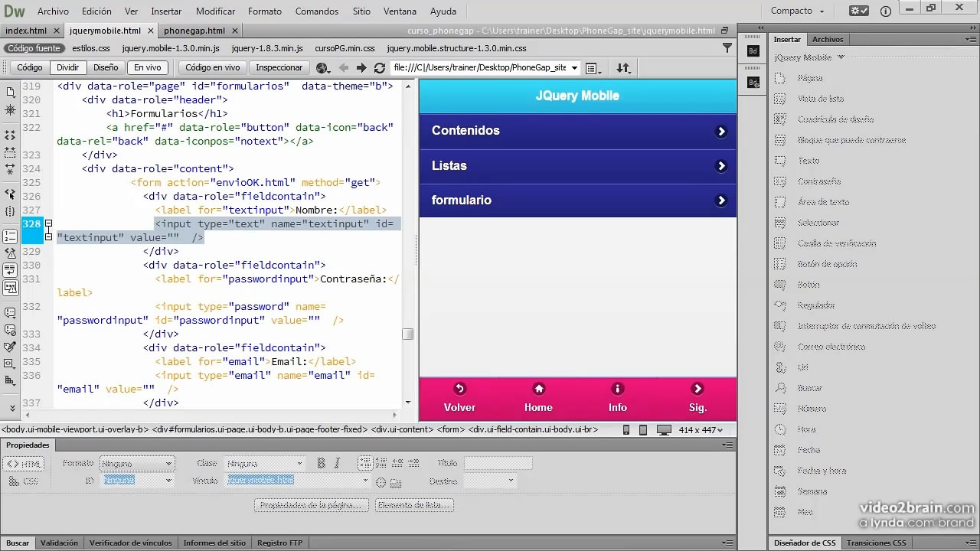Viewport: 980px width, 551px height.
Task: Click the browser forward arrow icon
Action: [x=361, y=68]
